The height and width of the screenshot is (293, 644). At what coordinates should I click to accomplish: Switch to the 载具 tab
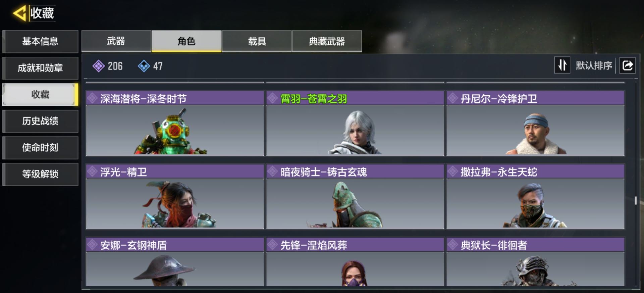(x=257, y=41)
